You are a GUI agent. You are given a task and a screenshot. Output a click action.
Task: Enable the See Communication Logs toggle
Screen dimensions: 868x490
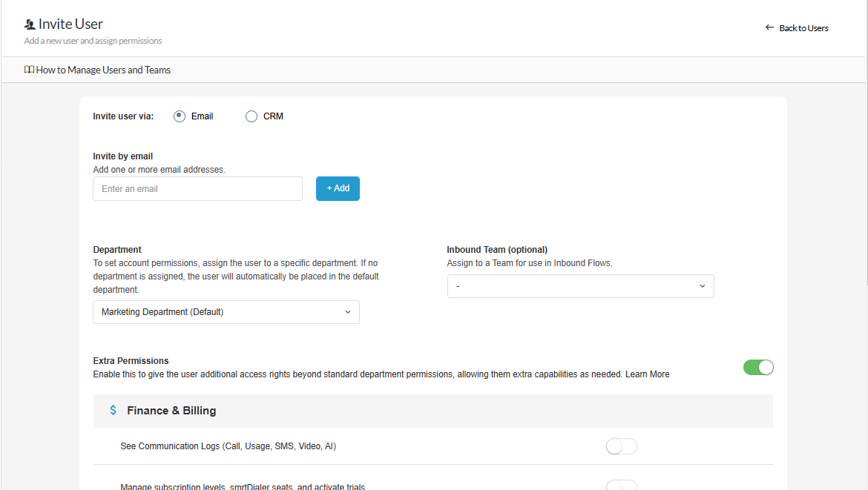(621, 446)
